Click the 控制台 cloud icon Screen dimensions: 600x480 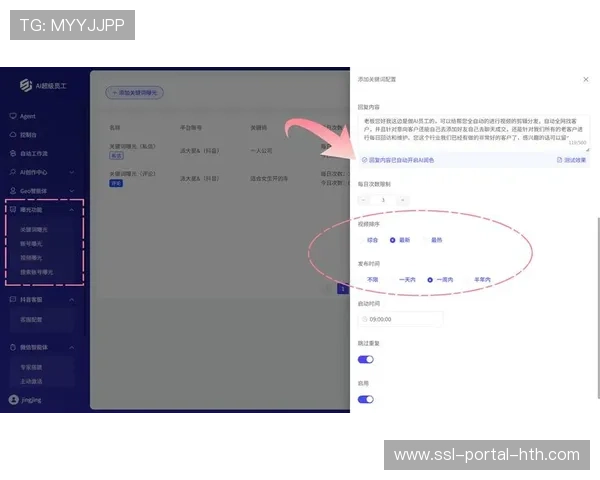pos(13,135)
